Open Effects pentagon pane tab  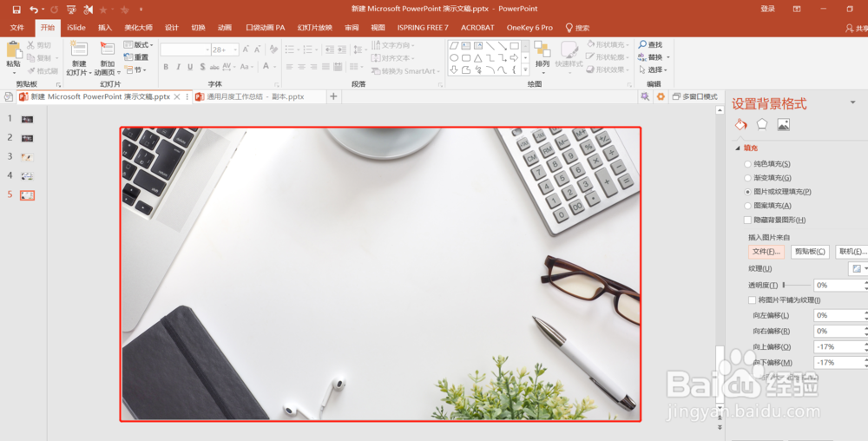(762, 124)
